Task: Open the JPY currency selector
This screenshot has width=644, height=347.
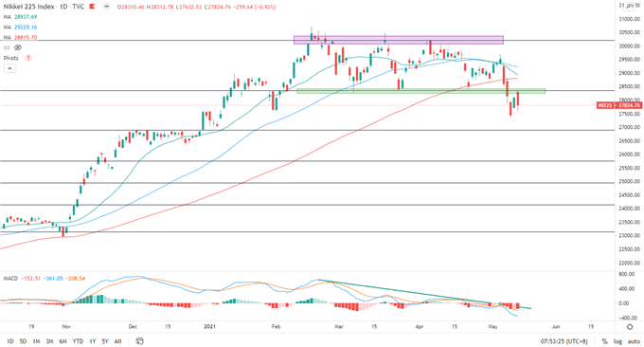Action: pyautogui.click(x=630, y=7)
